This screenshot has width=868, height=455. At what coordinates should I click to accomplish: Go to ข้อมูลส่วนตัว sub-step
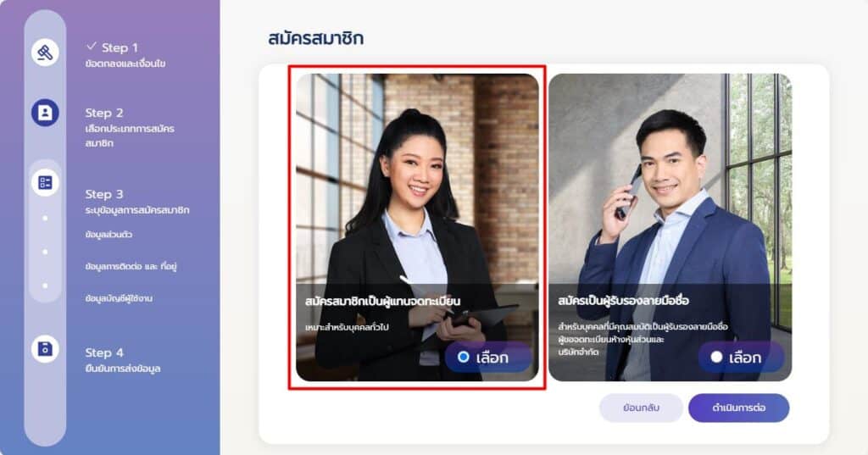(x=108, y=234)
